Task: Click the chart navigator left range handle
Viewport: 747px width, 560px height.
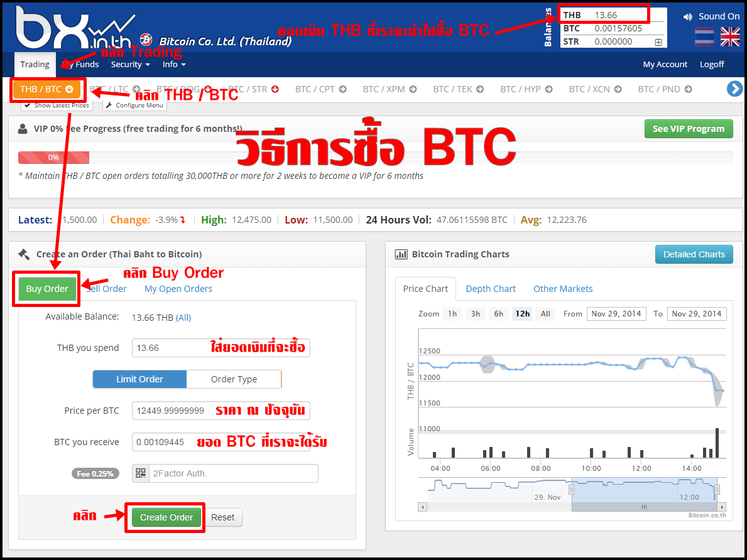Action: [x=572, y=490]
